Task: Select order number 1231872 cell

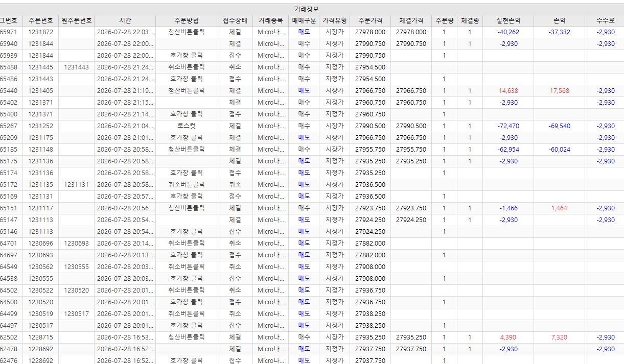Action: click(40, 32)
